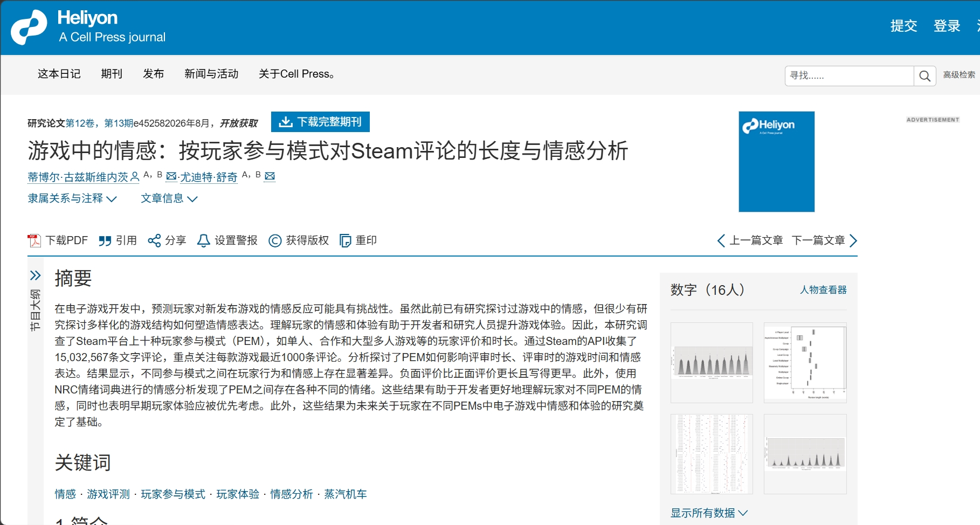
Task: Click the 玩家体验 keyword link
Action: 238,494
